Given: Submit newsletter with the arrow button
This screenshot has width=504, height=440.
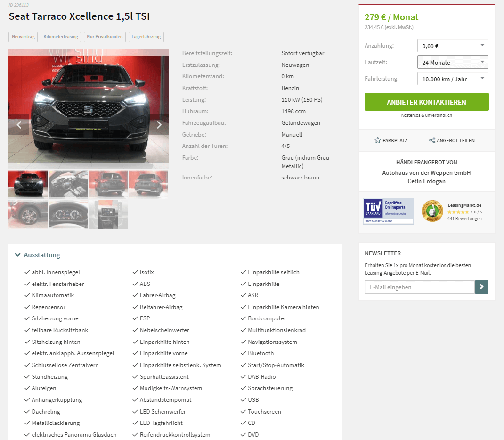Looking at the screenshot, I should point(481,287).
